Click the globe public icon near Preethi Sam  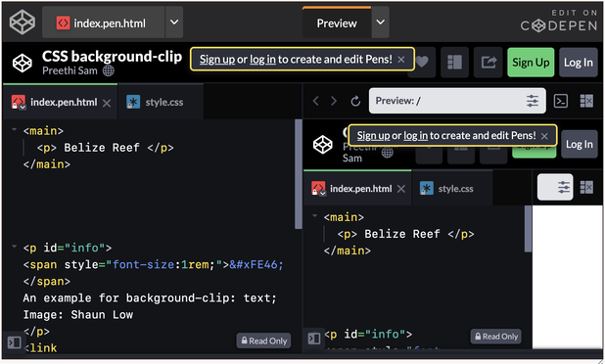[109, 70]
